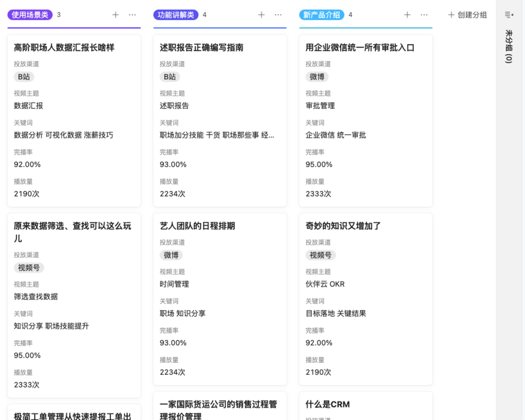The image size is (525, 420).
Task: Open the 原来数据筛选、查找可以这么玩儿 card
Action: [x=73, y=232]
